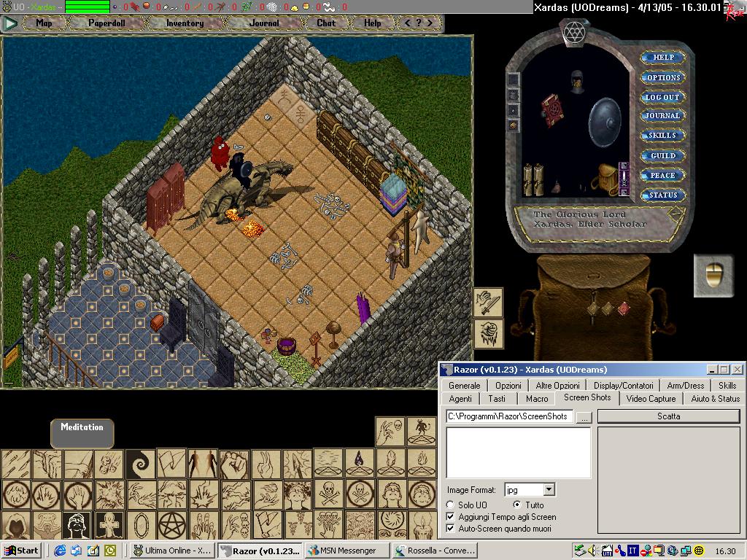Open the Image Format dropdown
747x560 pixels.
(x=549, y=489)
